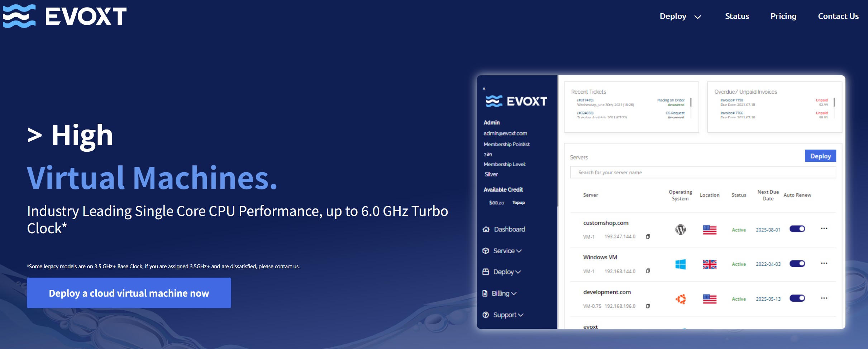Open the Dashboard sidebar item
This screenshot has width=868, height=349.
click(509, 229)
